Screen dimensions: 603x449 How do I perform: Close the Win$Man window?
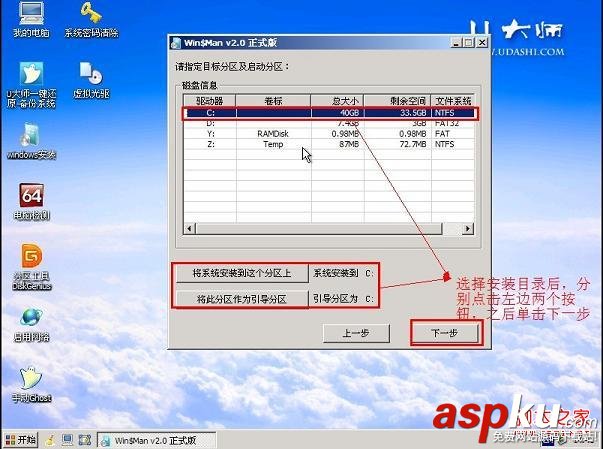pos(482,43)
